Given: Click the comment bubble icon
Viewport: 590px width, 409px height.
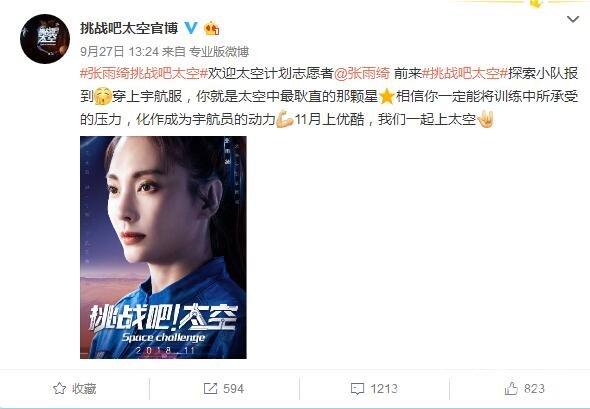Looking at the screenshot, I should 357,389.
